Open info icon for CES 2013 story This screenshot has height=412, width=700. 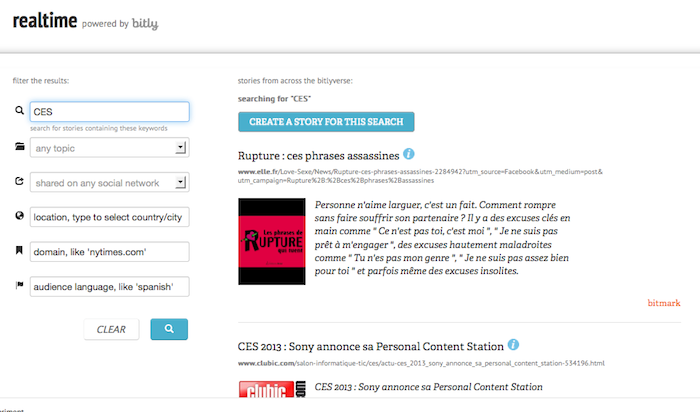(513, 344)
